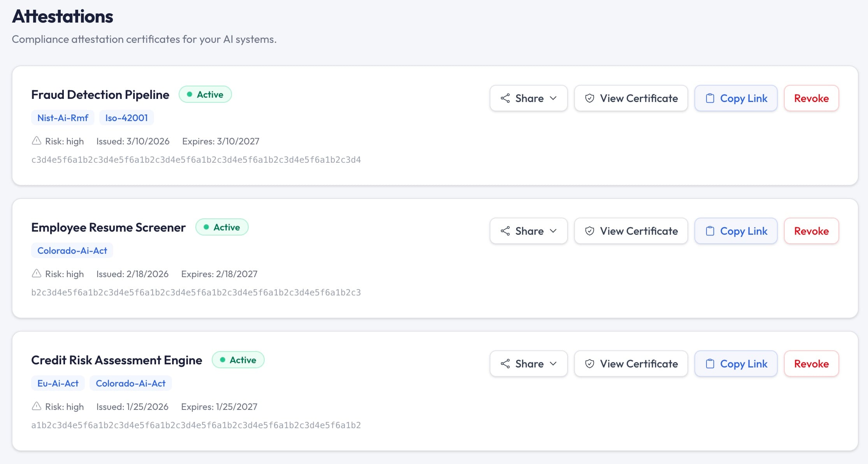
Task: Click clipboard icon for Credit Risk Copy Link
Action: [710, 364]
